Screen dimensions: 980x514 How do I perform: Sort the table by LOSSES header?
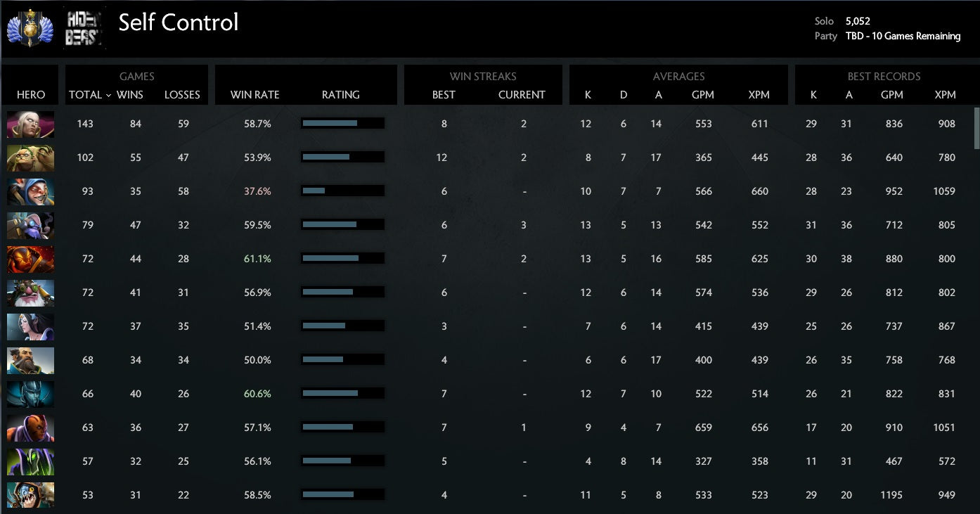coord(182,95)
